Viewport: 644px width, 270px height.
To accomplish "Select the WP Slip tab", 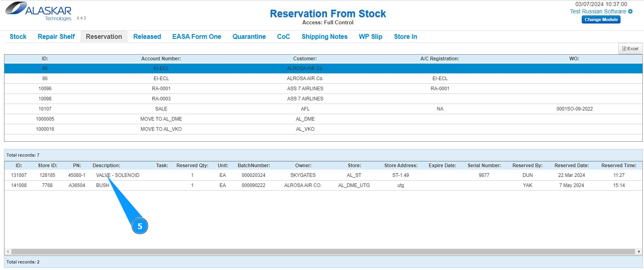I will [370, 36].
